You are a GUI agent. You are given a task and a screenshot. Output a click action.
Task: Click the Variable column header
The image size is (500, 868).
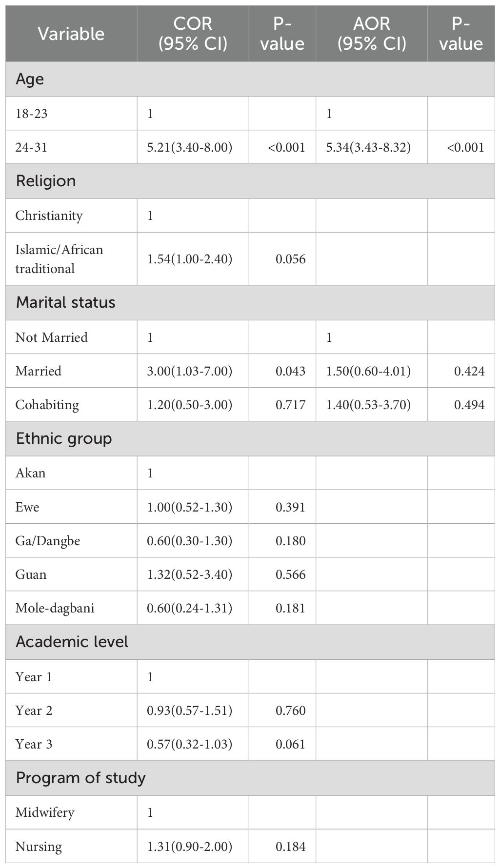(71, 34)
